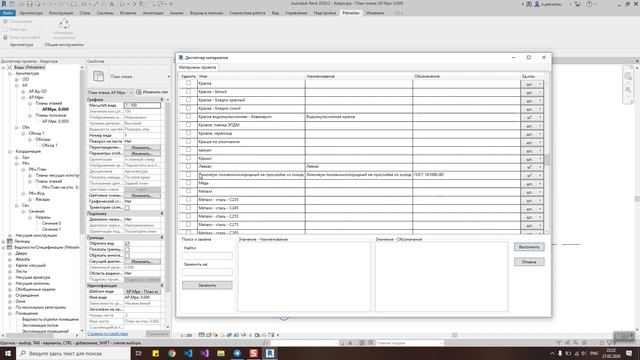Image resolution: width=640 pixels, height=360 pixels.
Task: Sort by Имя column header
Action: (x=251, y=76)
